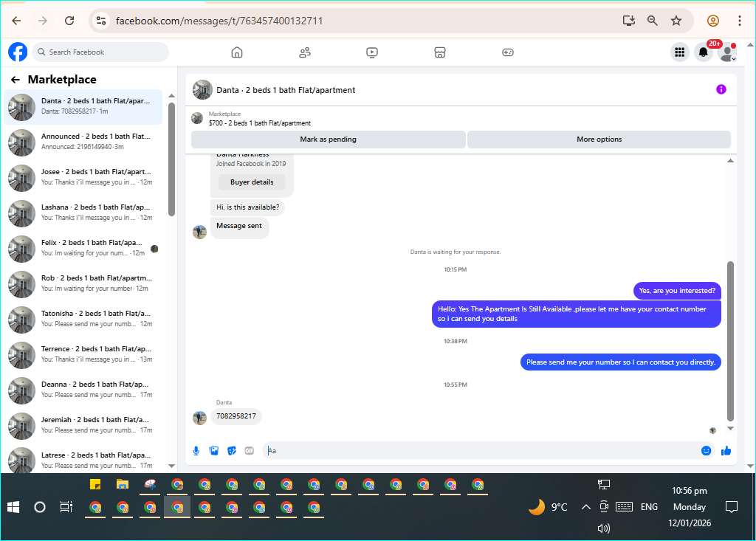
Task: Click Danta's header listing thumbnail
Action: point(202,90)
